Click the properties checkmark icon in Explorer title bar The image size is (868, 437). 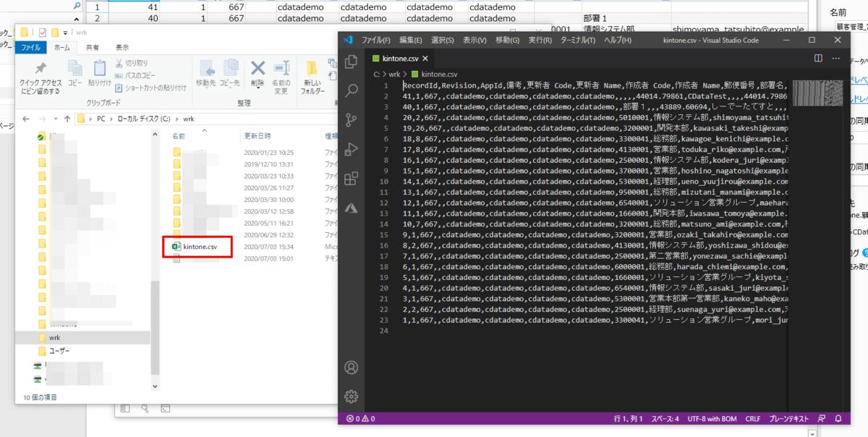pos(43,33)
